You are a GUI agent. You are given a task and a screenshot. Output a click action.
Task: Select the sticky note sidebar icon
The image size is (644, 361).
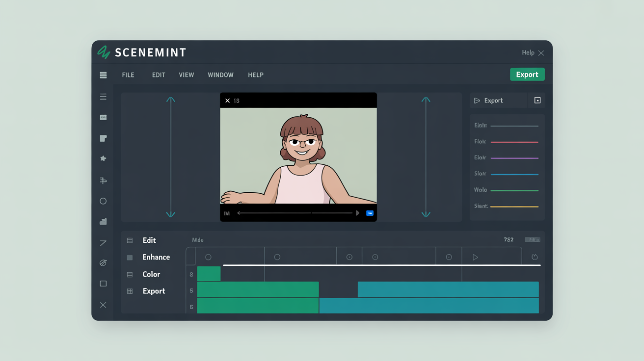(x=103, y=138)
